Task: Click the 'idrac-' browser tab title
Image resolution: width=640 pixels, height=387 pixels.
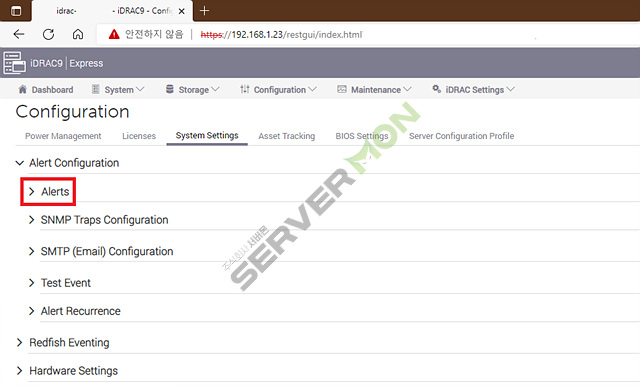Action: pos(66,11)
